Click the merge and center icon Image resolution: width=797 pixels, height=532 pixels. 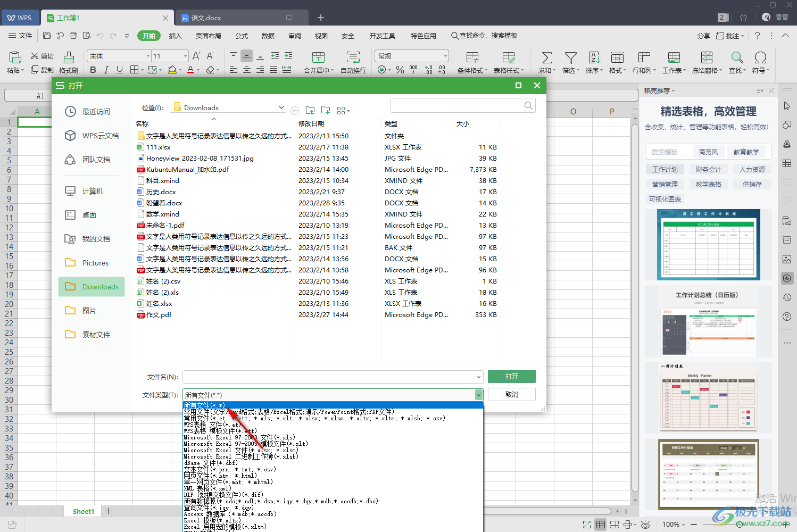click(x=318, y=57)
